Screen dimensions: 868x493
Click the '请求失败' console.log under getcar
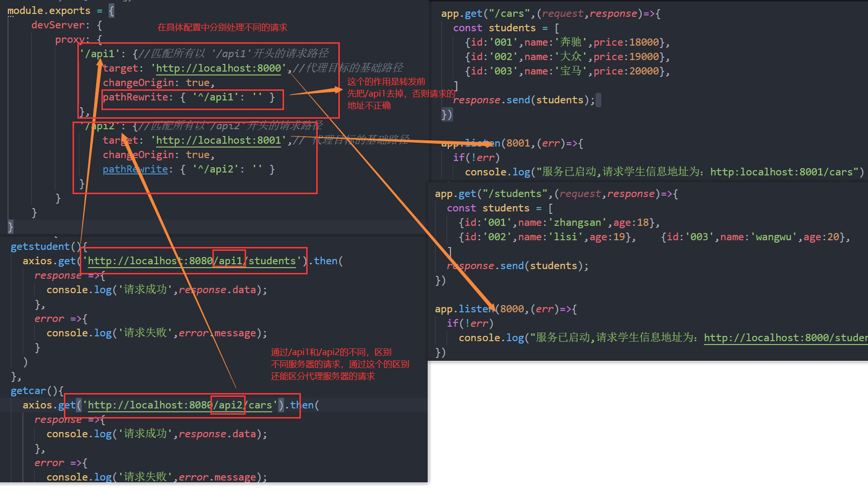(157, 477)
